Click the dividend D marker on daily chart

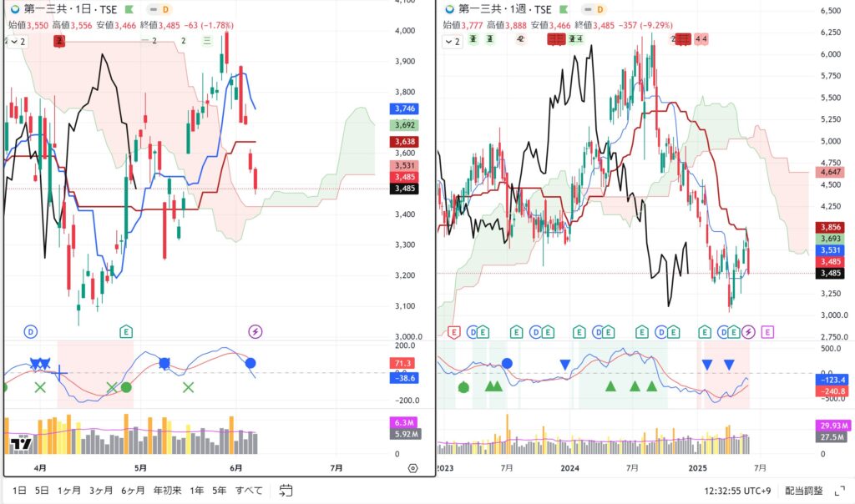click(31, 331)
